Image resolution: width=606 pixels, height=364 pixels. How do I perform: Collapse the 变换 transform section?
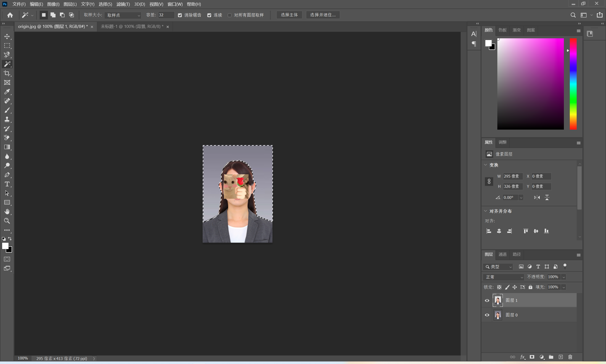[x=486, y=165]
